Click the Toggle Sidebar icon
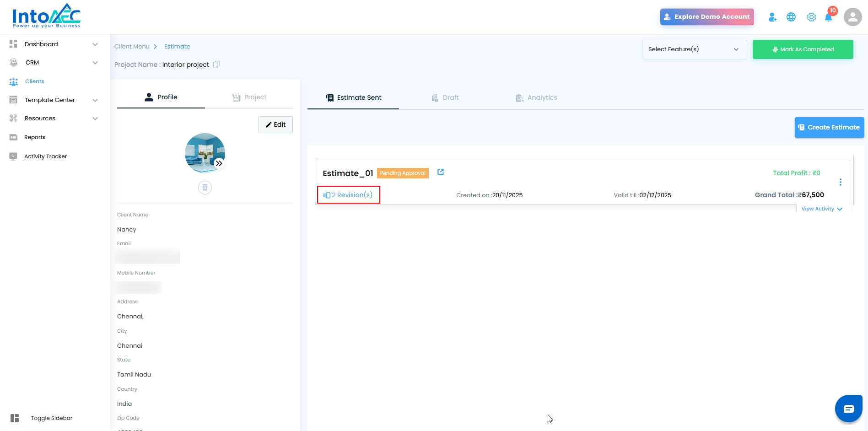This screenshot has height=431, width=868. (15, 418)
